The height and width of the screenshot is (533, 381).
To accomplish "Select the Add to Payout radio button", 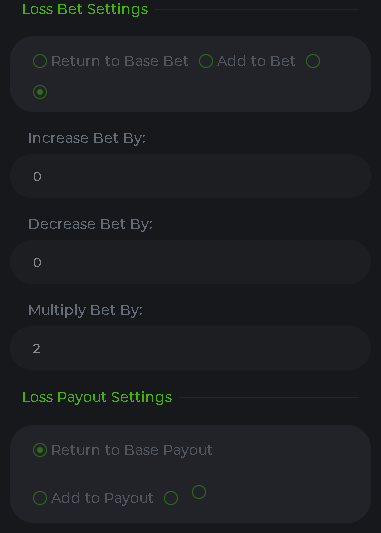I will coord(40,498).
